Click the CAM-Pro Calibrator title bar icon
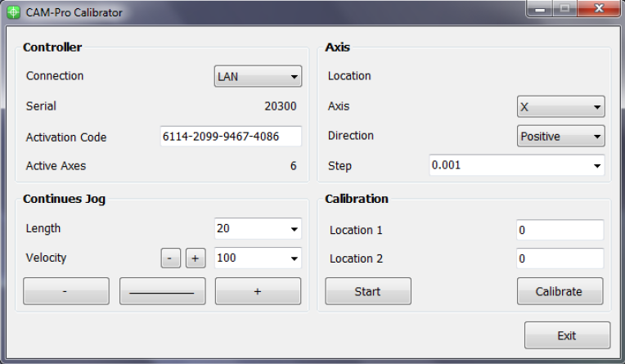 [x=14, y=12]
